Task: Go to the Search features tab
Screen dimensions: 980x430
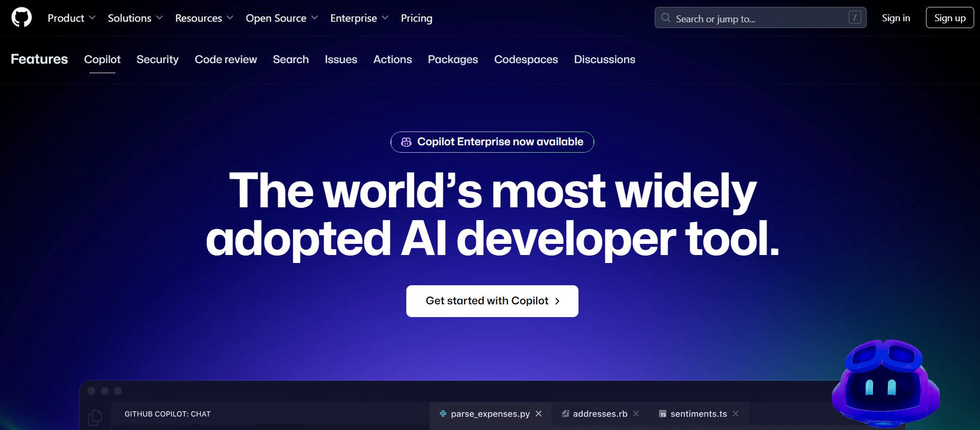Action: click(291, 59)
